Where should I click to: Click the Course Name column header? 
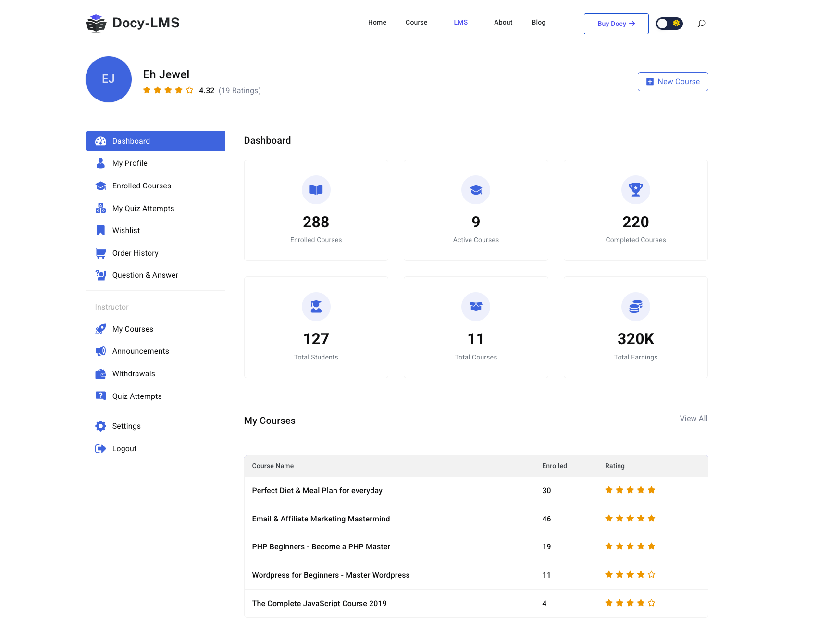point(273,466)
